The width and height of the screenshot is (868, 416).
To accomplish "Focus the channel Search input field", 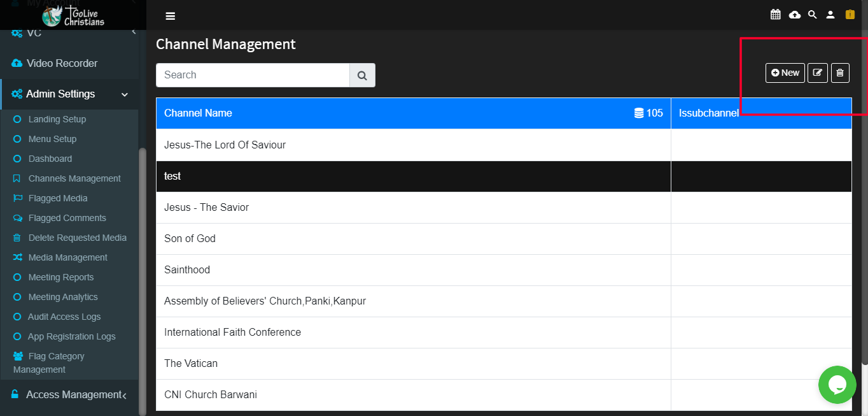I will 253,75.
